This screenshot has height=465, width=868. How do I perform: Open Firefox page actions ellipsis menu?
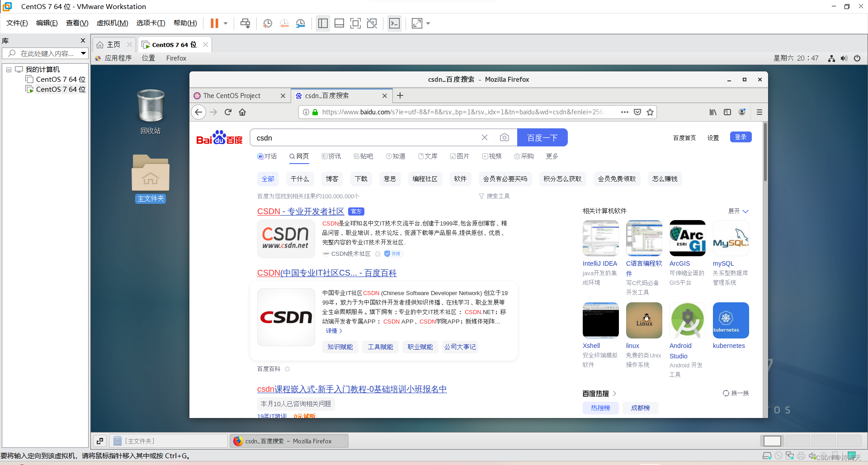625,112
